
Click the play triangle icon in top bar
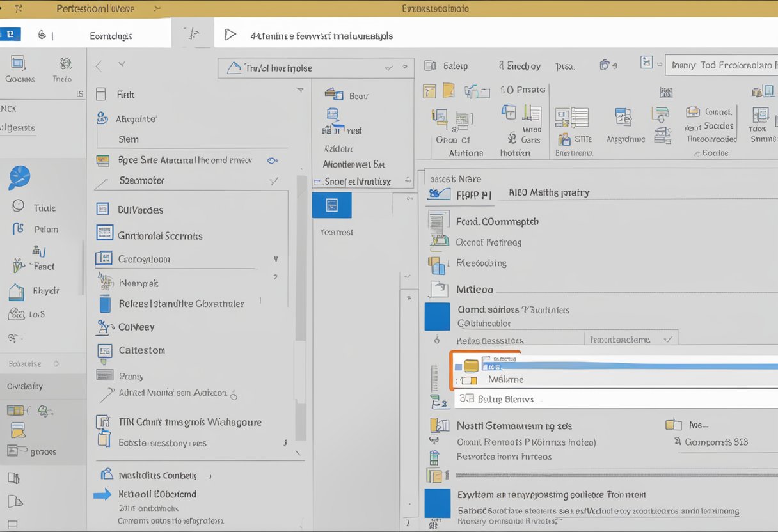(230, 35)
